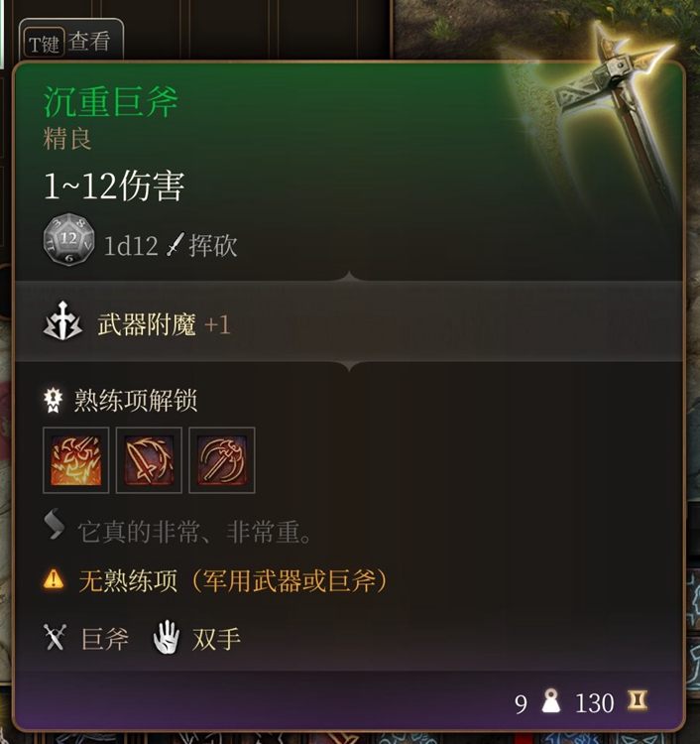Click the flavor text quote icon
The height and width of the screenshot is (744, 700).
pyautogui.click(x=55, y=524)
